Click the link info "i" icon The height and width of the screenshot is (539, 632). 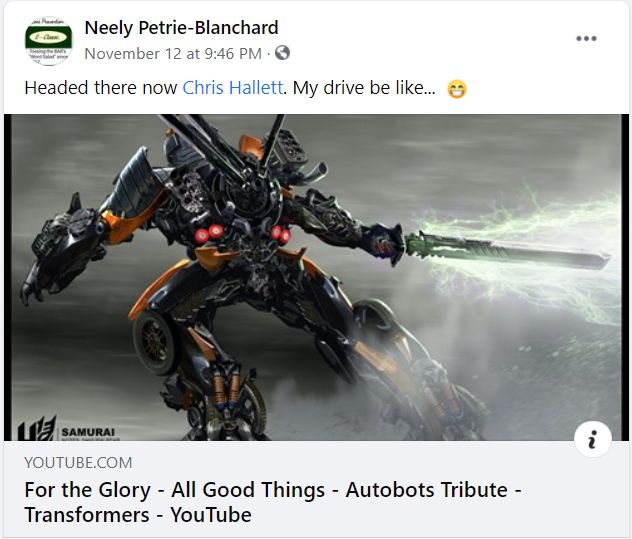click(x=591, y=440)
